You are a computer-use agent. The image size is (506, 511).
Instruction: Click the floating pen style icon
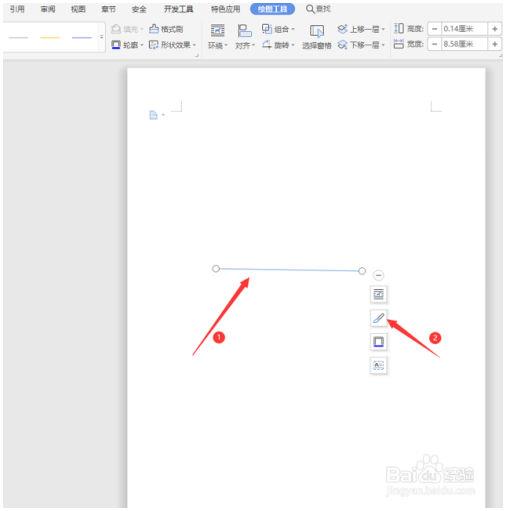tap(378, 318)
